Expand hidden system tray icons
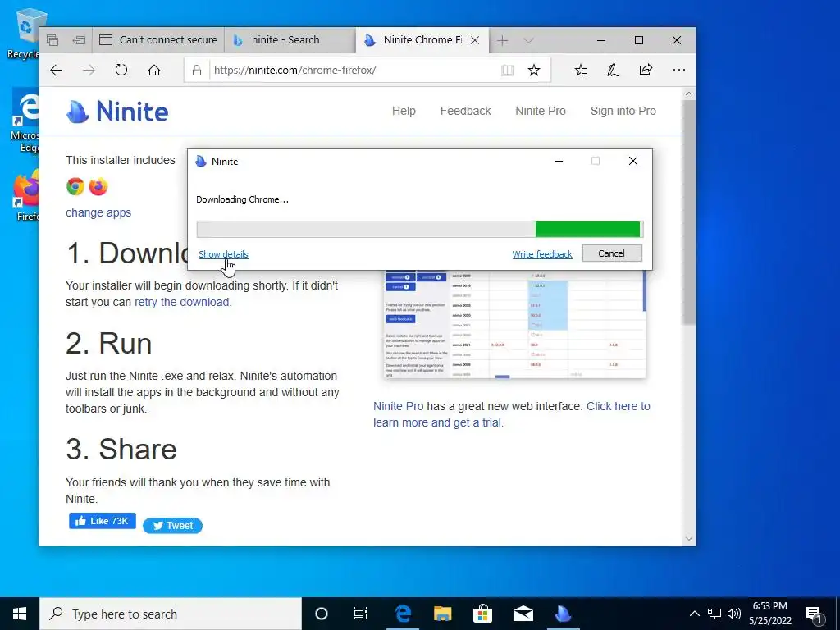 coord(694,614)
